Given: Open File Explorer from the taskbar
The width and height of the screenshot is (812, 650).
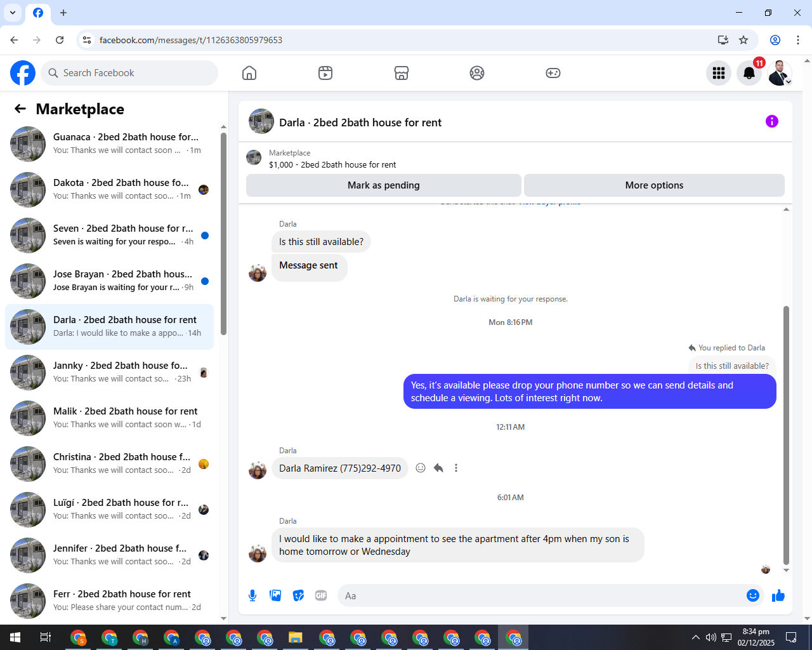Looking at the screenshot, I should click(x=296, y=637).
